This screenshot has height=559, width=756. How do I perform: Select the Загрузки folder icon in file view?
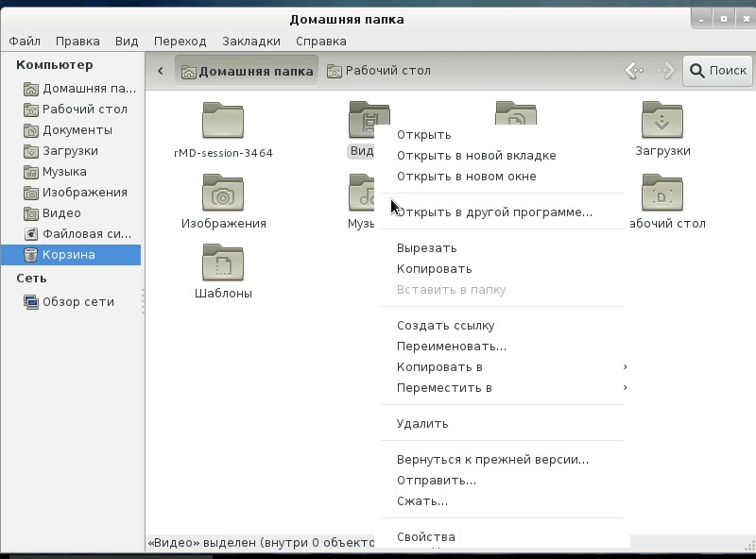pyautogui.click(x=662, y=120)
